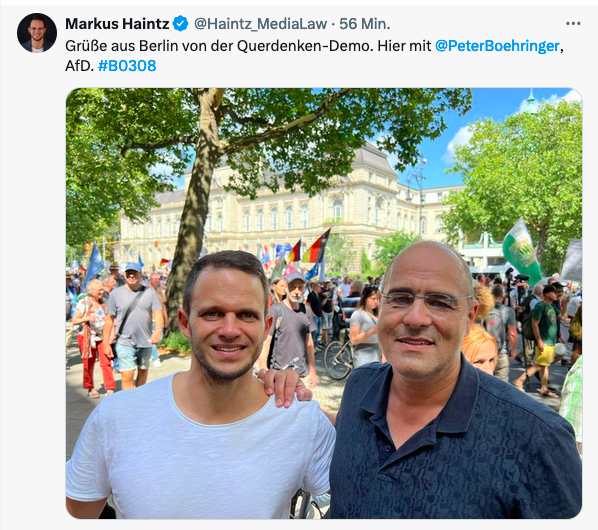Viewport: 598px width, 530px height.
Task: Click the man in gray shirt with shoulder bag
Action: pyautogui.click(x=132, y=324)
